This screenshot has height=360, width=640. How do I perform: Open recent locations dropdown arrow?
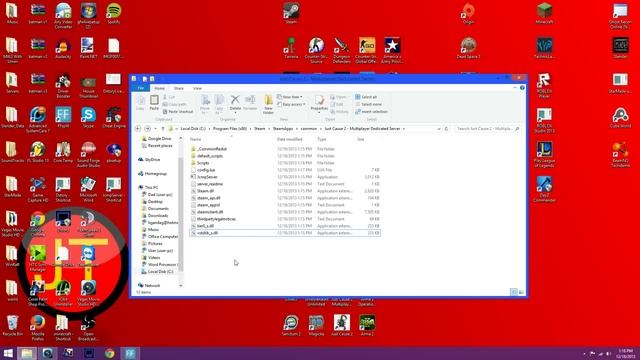[x=155, y=129]
